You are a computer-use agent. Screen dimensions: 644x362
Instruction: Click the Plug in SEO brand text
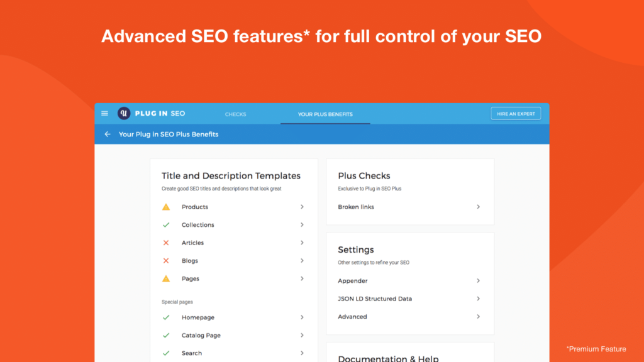point(160,113)
